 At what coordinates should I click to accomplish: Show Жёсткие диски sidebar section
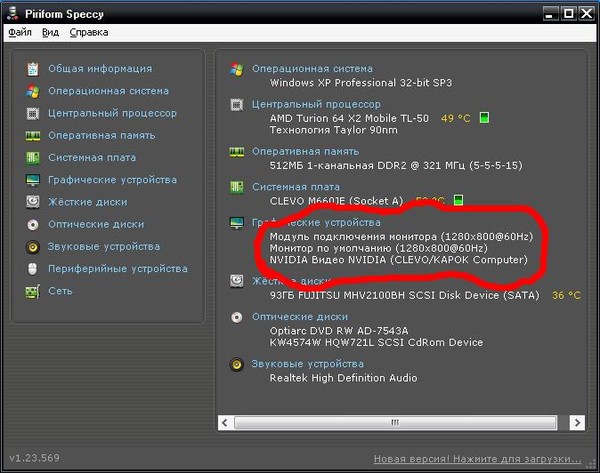click(x=88, y=202)
